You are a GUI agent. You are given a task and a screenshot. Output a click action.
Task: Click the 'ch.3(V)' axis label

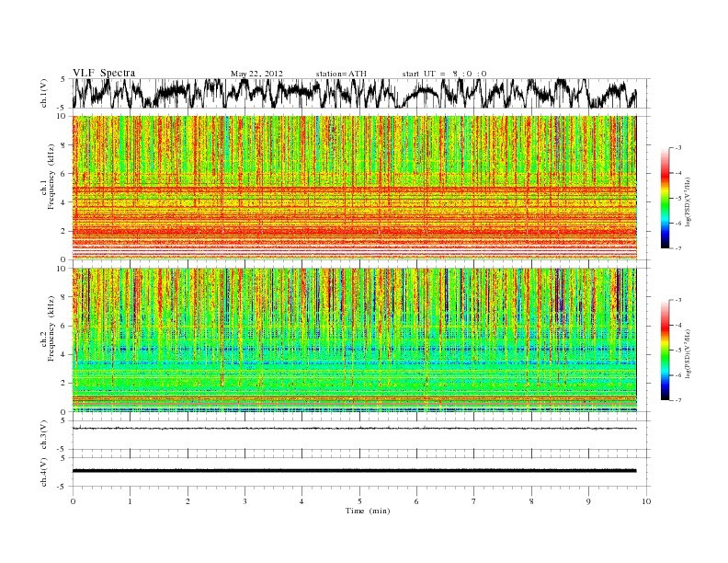44,435
